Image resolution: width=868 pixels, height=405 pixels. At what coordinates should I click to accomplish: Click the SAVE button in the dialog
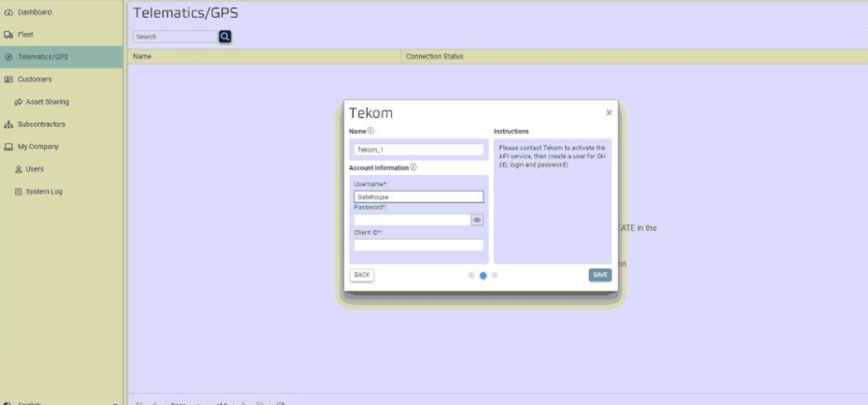[x=600, y=275]
